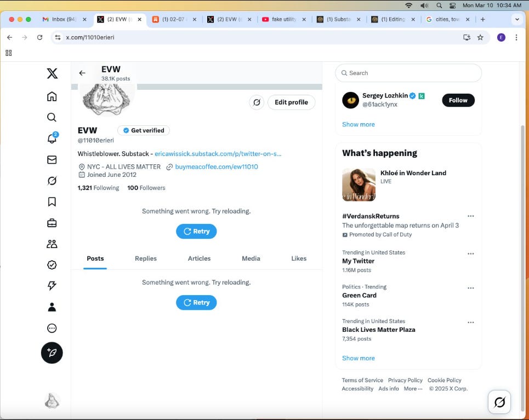Click browser Back arrow

[x=10, y=37]
